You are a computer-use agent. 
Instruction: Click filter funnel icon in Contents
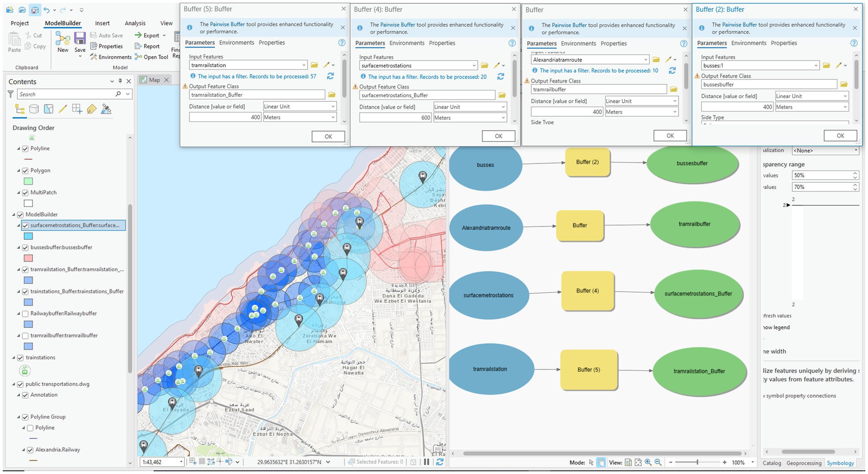(x=10, y=94)
